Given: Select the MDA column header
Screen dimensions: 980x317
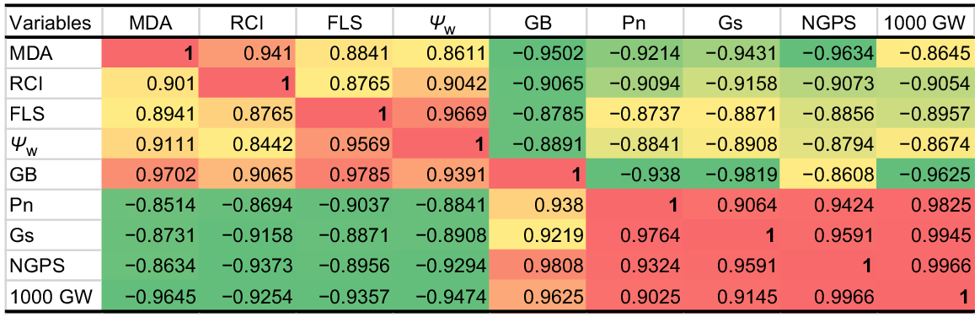Looking at the screenshot, I should coord(151,23).
